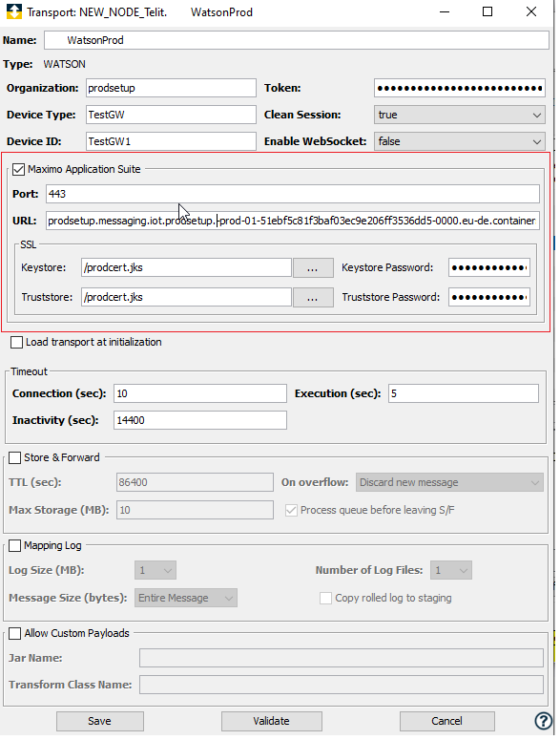Click the Token password field
Viewport: 560px width, 740px height.
[460, 88]
